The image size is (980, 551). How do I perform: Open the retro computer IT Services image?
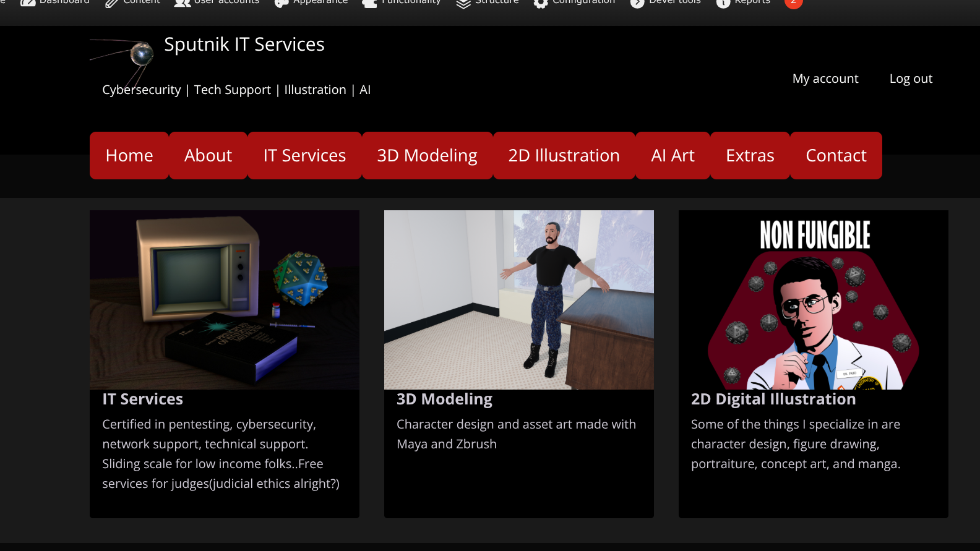tap(225, 300)
